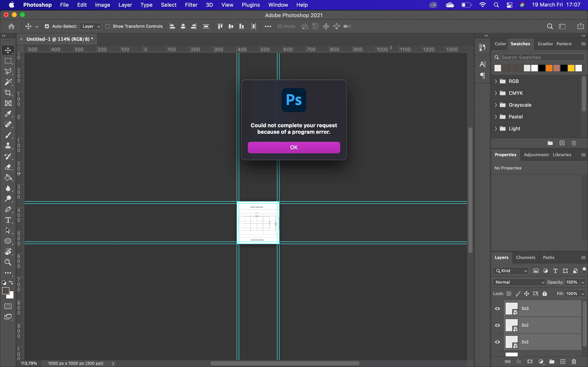Select the Horizontal Type tool
Viewport: 588px width, 367px height.
pyautogui.click(x=8, y=220)
